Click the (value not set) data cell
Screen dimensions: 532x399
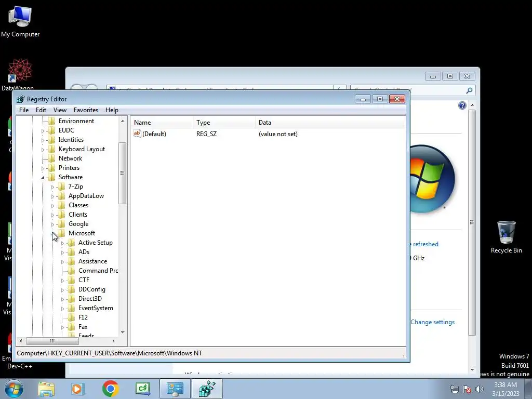click(278, 134)
